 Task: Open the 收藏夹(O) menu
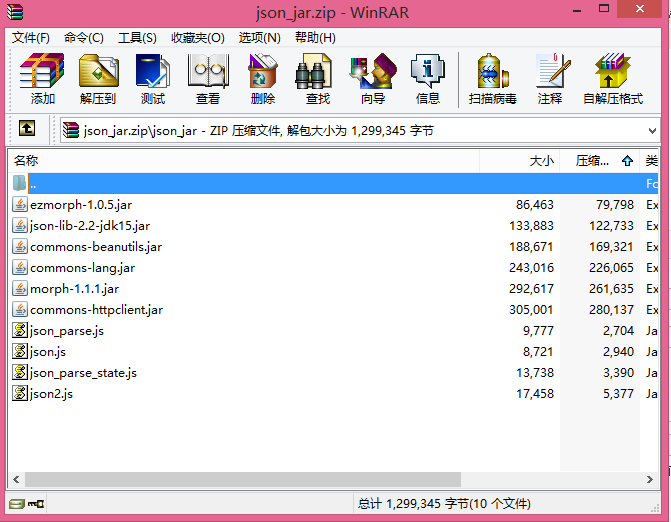[198, 38]
